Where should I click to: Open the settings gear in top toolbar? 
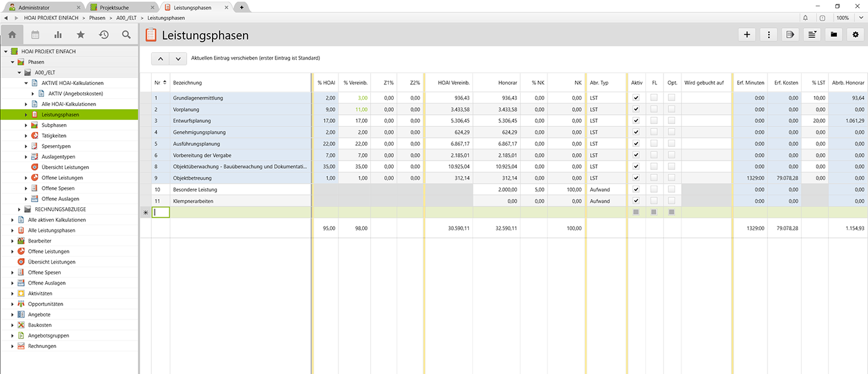point(856,35)
